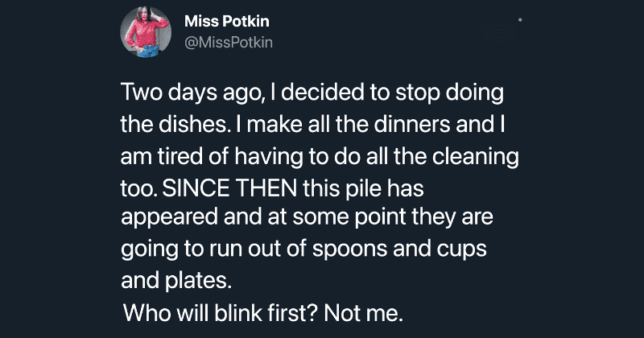Viewport: 644px width, 338px height.
Task: Click the @MissPotkin handle
Action: [x=229, y=41]
